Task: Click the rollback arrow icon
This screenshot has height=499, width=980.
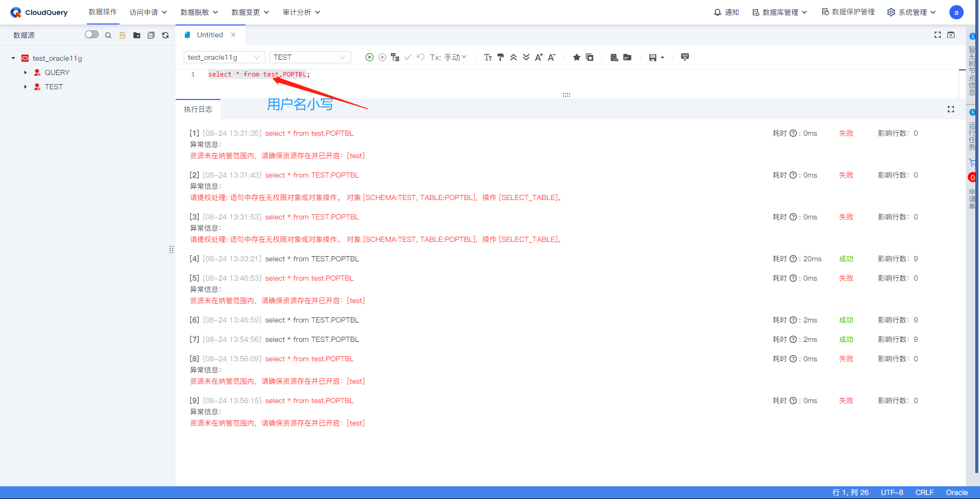Action: coord(421,57)
